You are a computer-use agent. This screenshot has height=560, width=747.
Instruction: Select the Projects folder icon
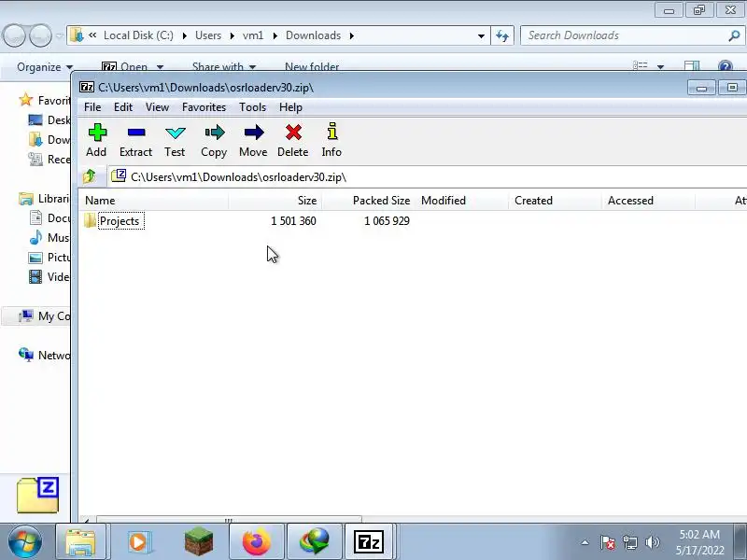[90, 220]
